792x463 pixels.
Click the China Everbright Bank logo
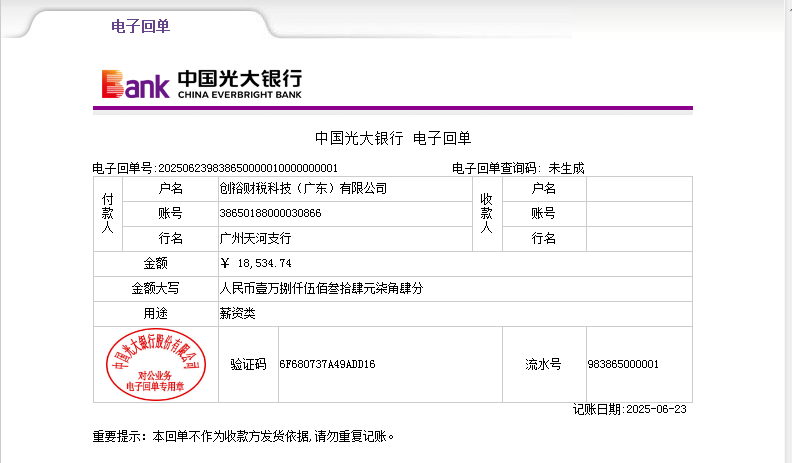click(x=200, y=84)
